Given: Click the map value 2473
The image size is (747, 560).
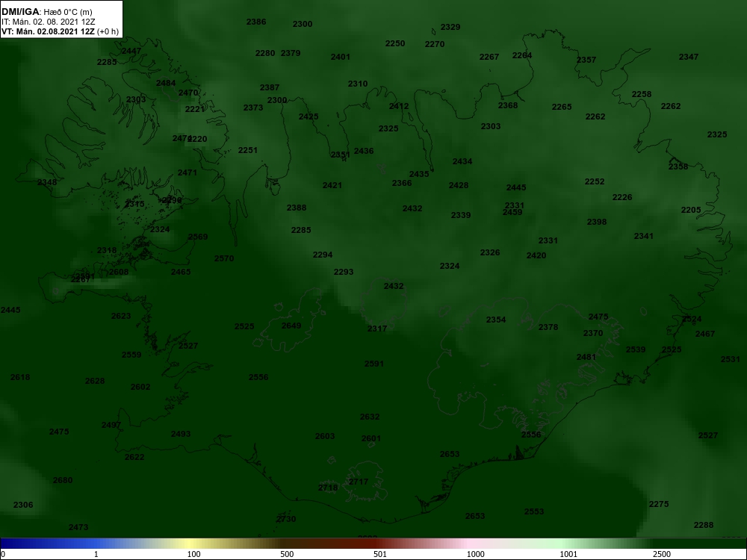Looking at the screenshot, I should [x=78, y=528].
